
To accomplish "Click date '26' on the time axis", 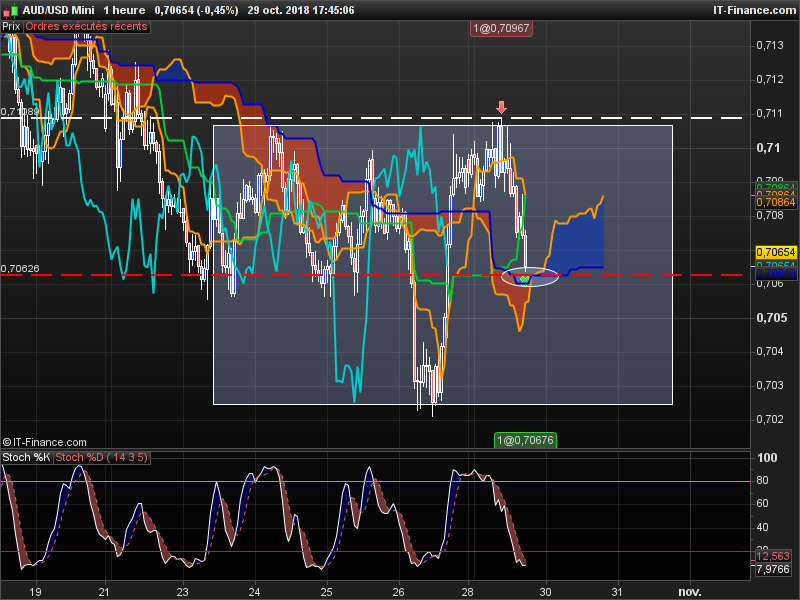I will tap(398, 592).
